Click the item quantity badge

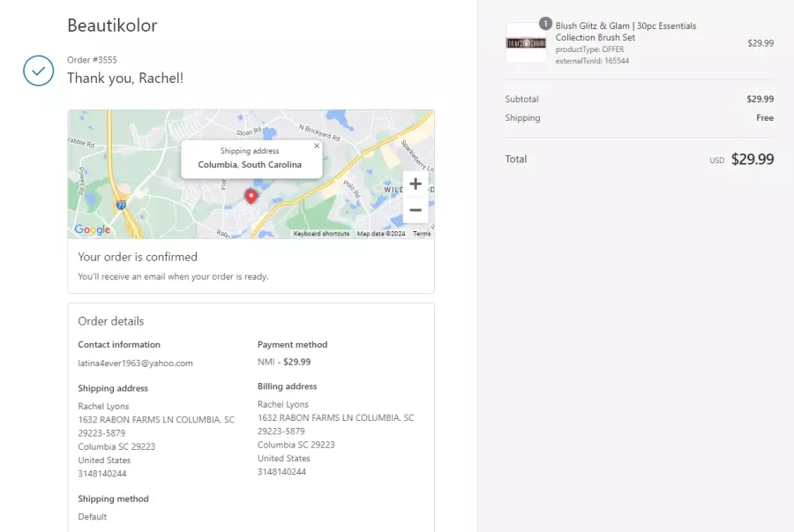point(545,23)
